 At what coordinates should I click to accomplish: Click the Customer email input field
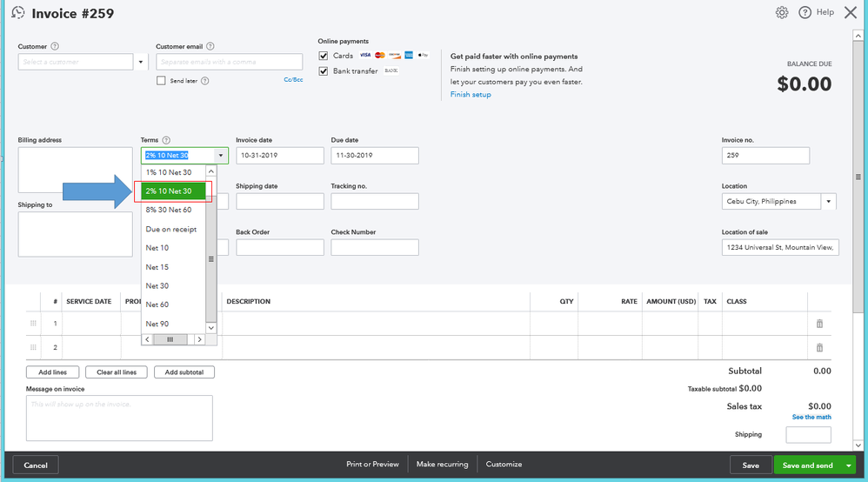coord(230,62)
